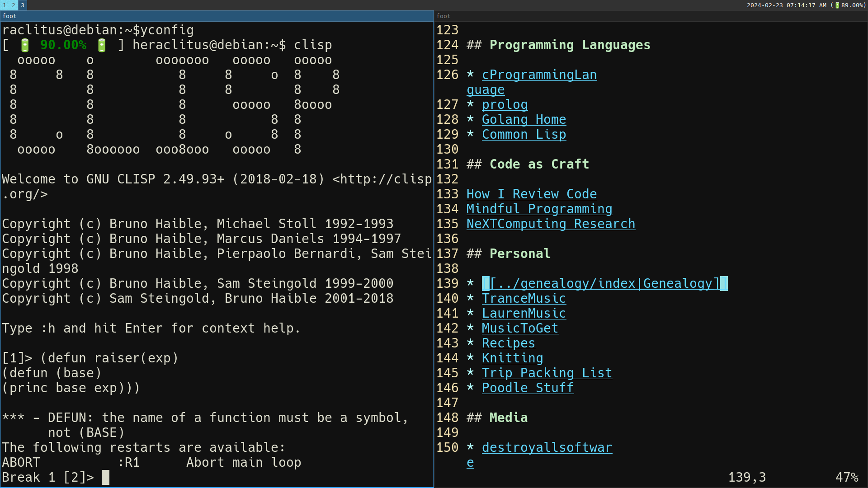Screen dimensions: 868x488
Task: Open Trip Packing List link
Action: (547, 373)
